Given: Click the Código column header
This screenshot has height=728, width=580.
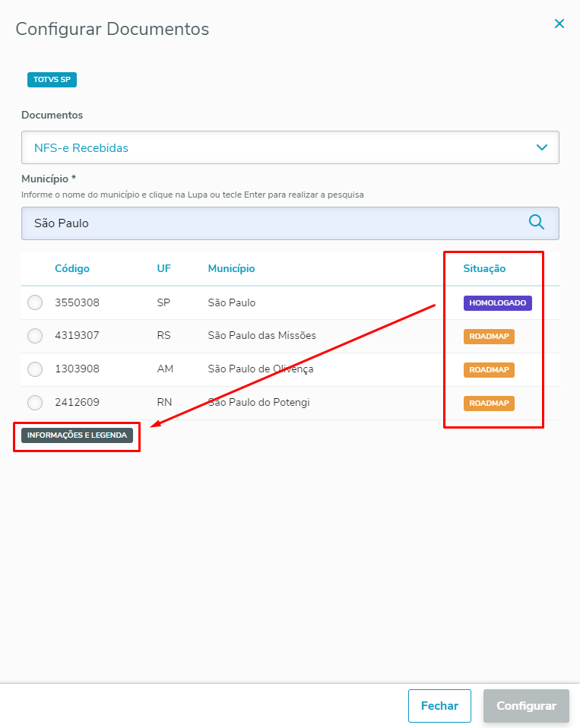Looking at the screenshot, I should click(72, 268).
